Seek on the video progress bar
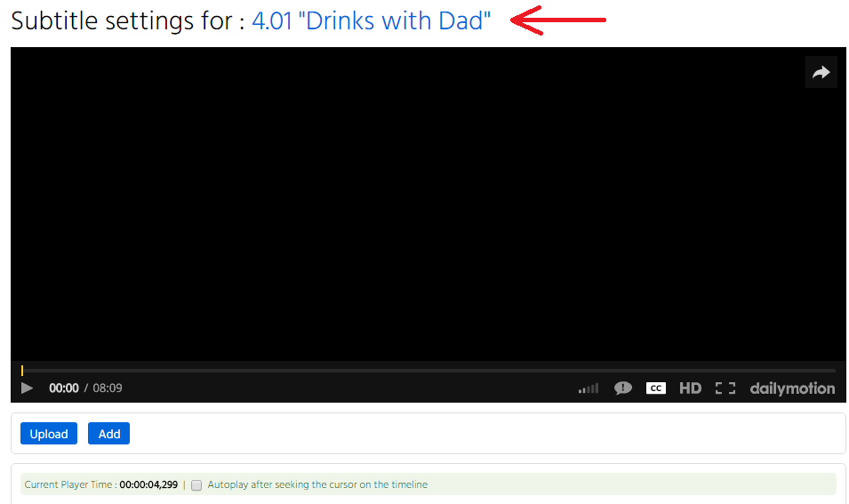The image size is (849, 504). [x=429, y=371]
